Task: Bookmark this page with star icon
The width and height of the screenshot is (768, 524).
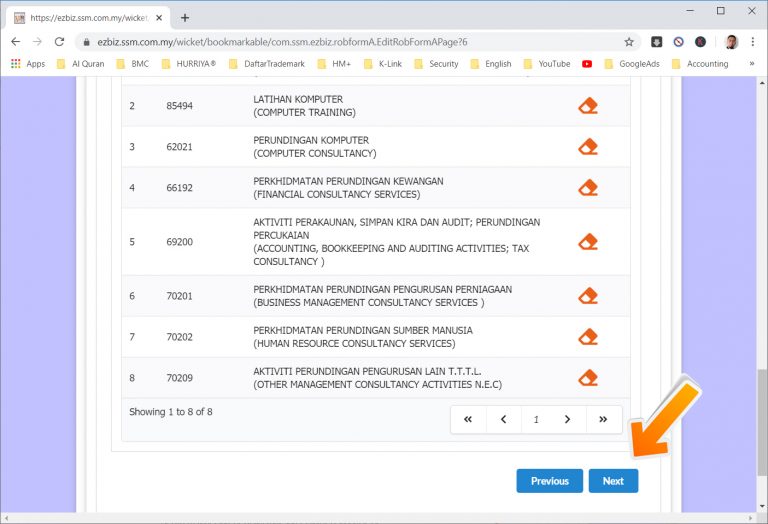Action: tap(629, 42)
